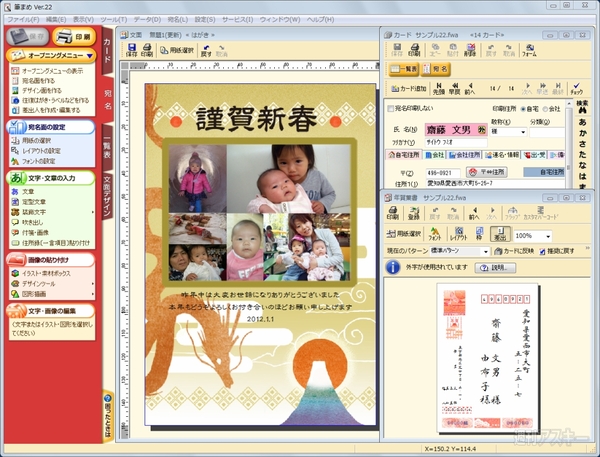
Task: Select the カード vertical side tab
Action: tap(107, 50)
